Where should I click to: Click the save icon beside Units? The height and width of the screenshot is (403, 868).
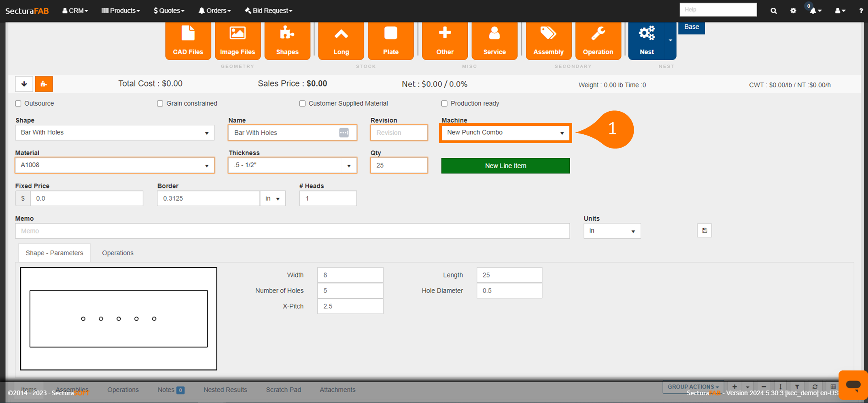pyautogui.click(x=704, y=231)
